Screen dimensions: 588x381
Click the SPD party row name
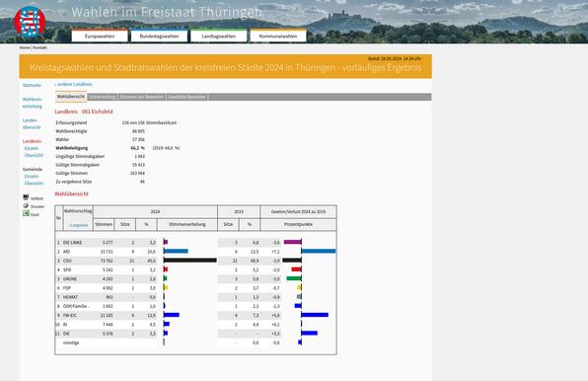click(x=67, y=269)
